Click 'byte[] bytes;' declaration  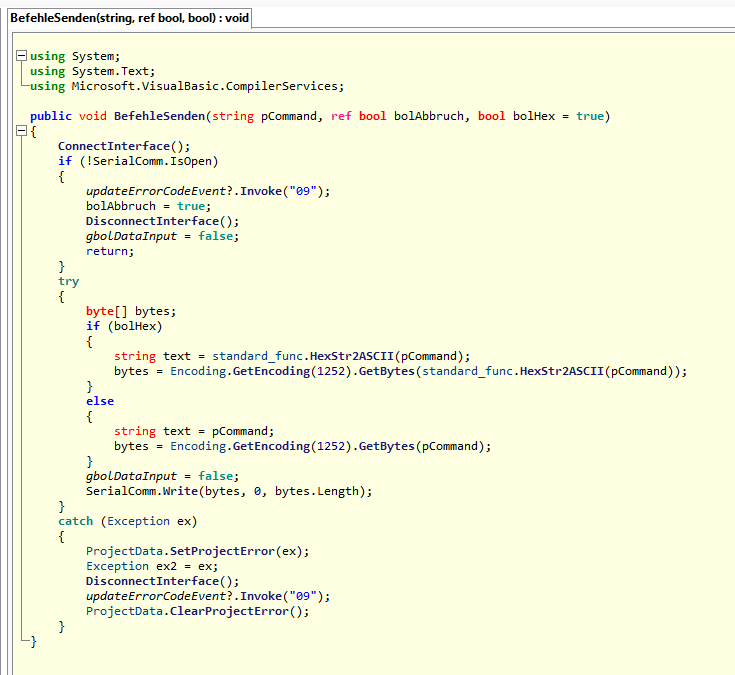(x=131, y=311)
